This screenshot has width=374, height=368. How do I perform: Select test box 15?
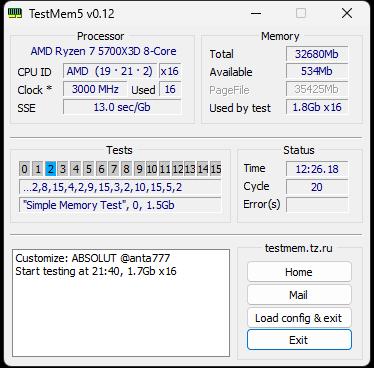coord(216,169)
